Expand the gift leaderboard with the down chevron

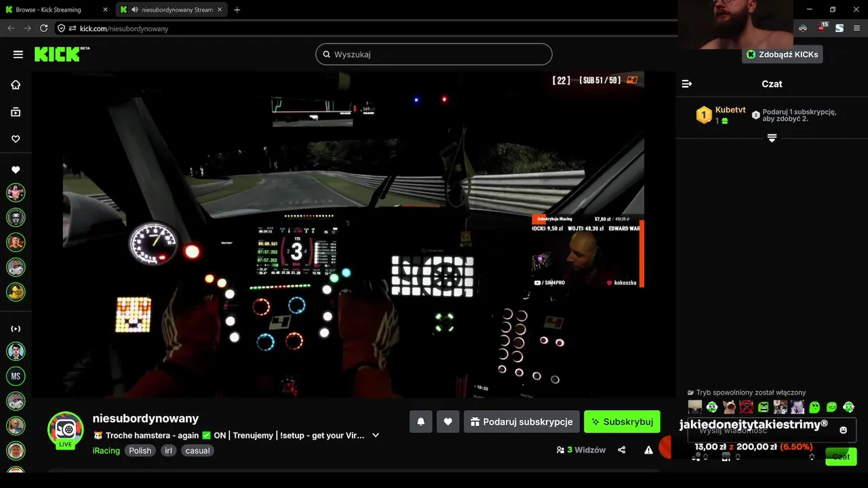coord(772,138)
